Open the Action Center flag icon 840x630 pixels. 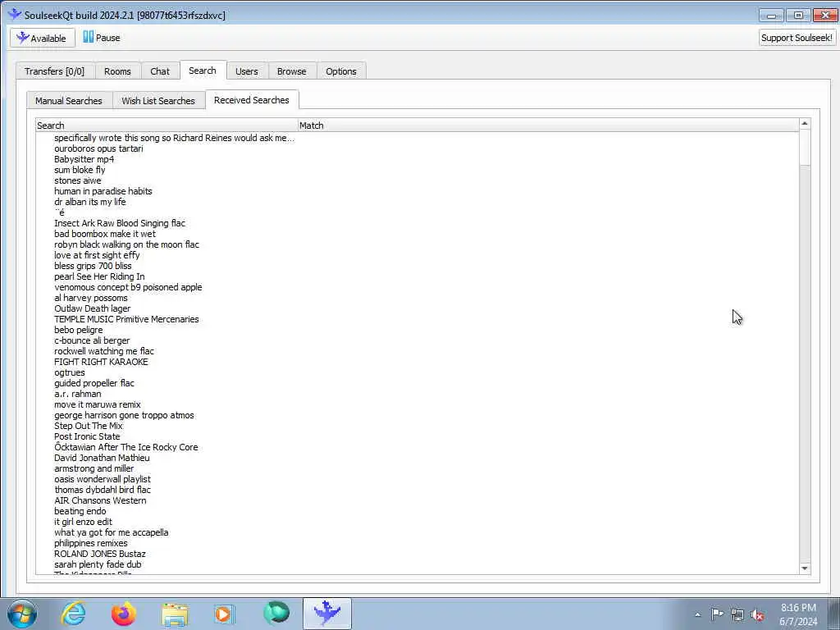(x=717, y=614)
